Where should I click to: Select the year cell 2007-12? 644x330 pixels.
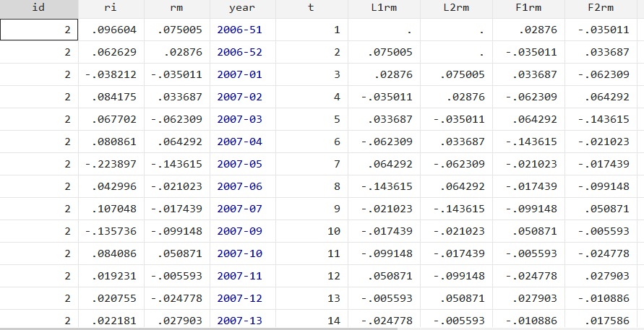[242, 298]
